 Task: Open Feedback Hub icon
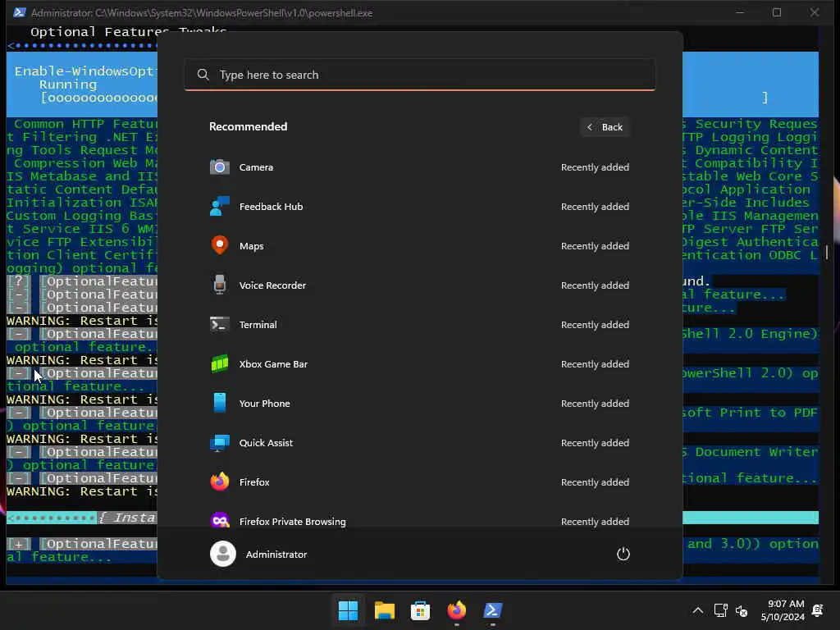click(x=220, y=206)
